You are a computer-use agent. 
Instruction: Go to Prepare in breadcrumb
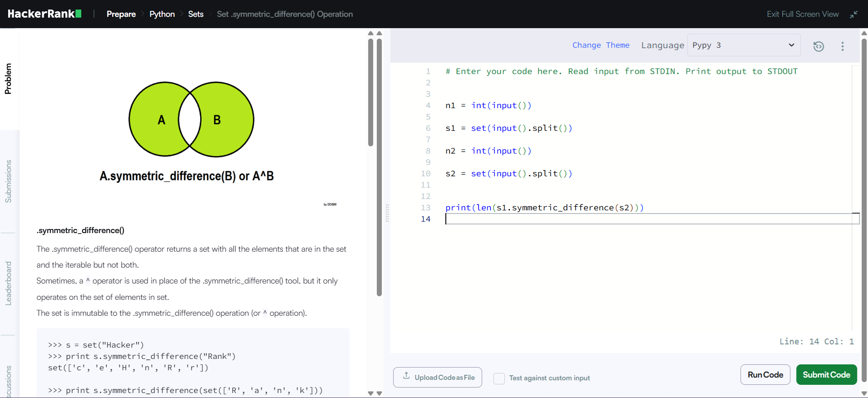[x=121, y=14]
